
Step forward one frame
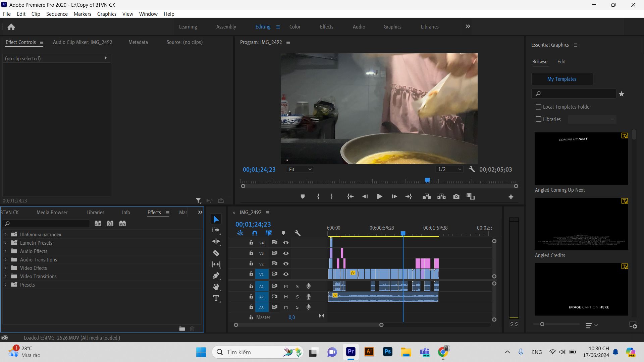(x=394, y=197)
